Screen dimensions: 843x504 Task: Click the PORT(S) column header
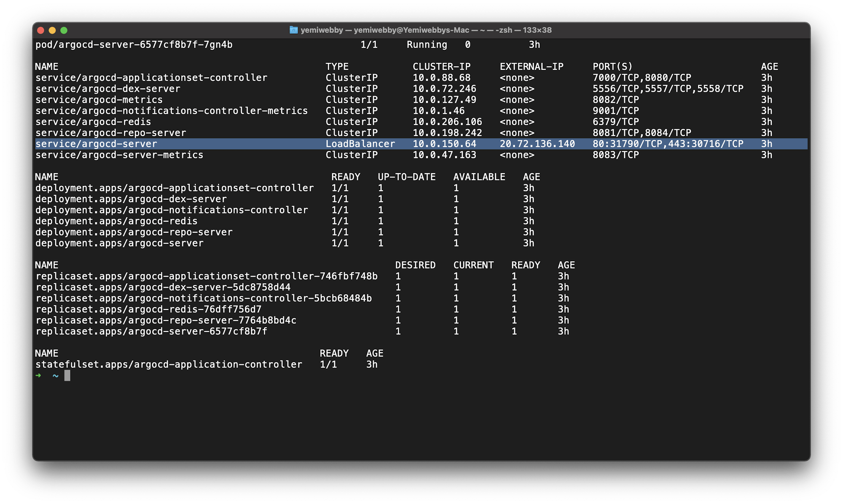point(612,67)
